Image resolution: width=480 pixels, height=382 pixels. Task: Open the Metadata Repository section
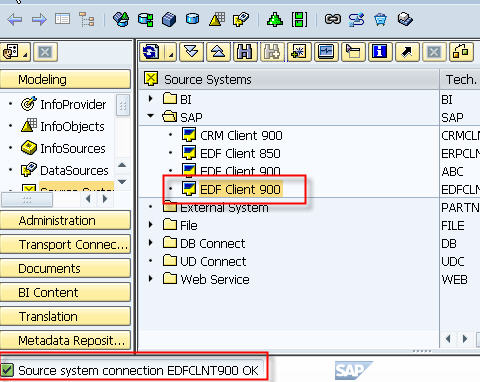click(65, 340)
